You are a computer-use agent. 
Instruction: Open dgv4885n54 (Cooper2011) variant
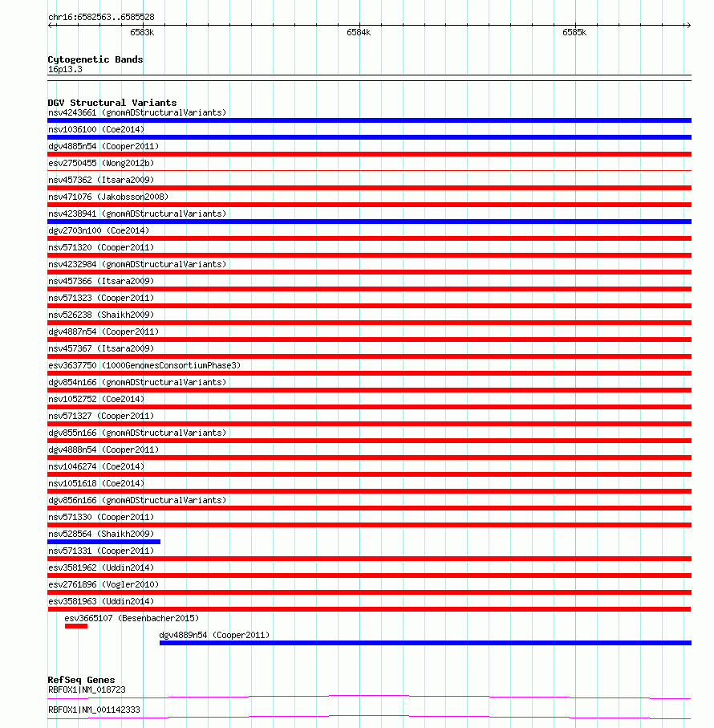click(x=103, y=146)
